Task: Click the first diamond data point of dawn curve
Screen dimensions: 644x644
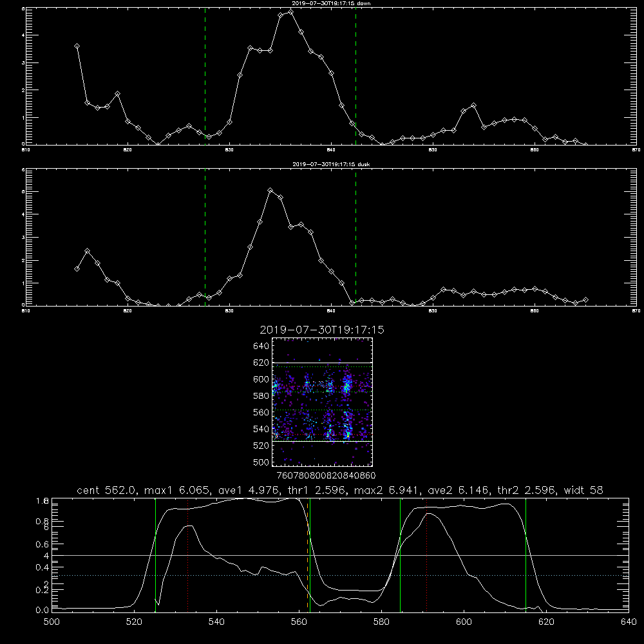Action: (77, 46)
